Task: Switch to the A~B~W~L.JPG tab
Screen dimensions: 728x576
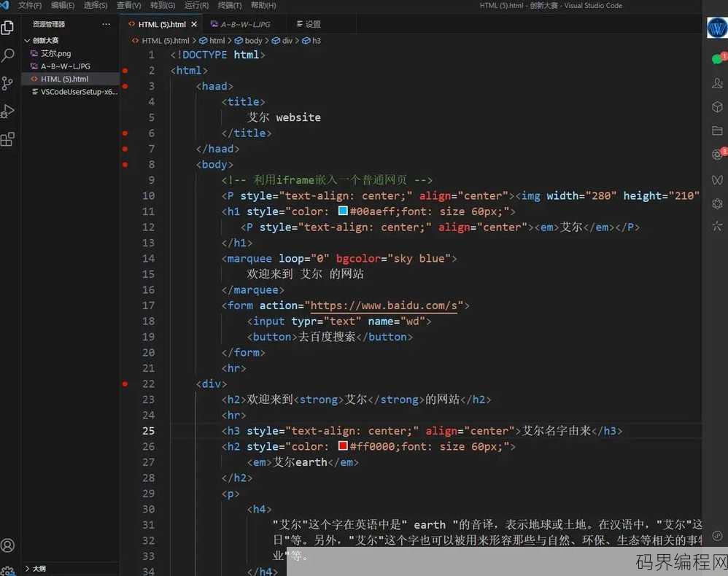Action: click(x=245, y=24)
